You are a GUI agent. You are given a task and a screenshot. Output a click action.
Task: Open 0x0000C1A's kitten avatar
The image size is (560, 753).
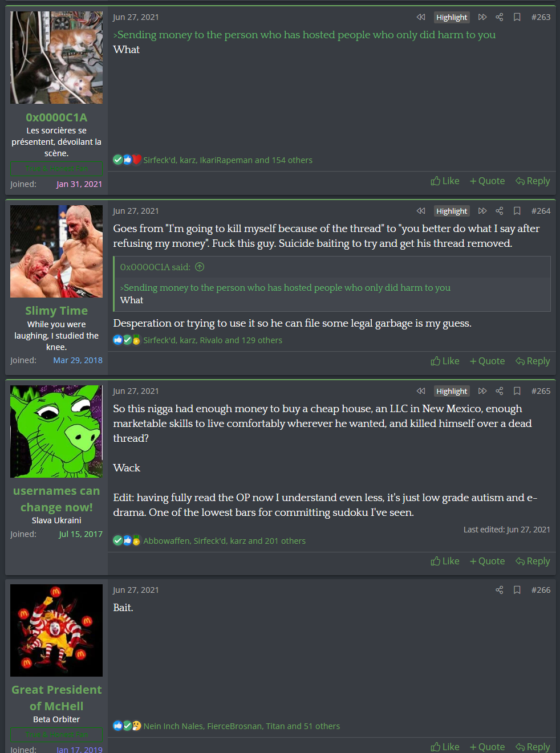click(56, 58)
